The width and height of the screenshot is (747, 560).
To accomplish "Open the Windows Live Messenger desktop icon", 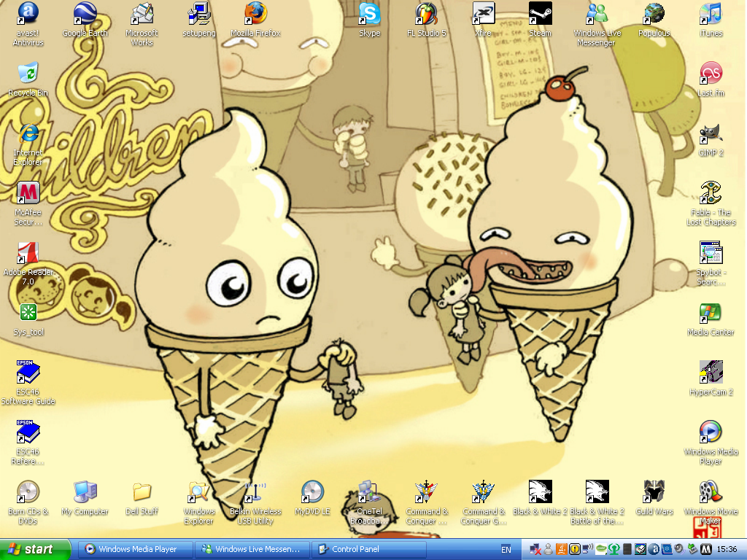I will (597, 24).
